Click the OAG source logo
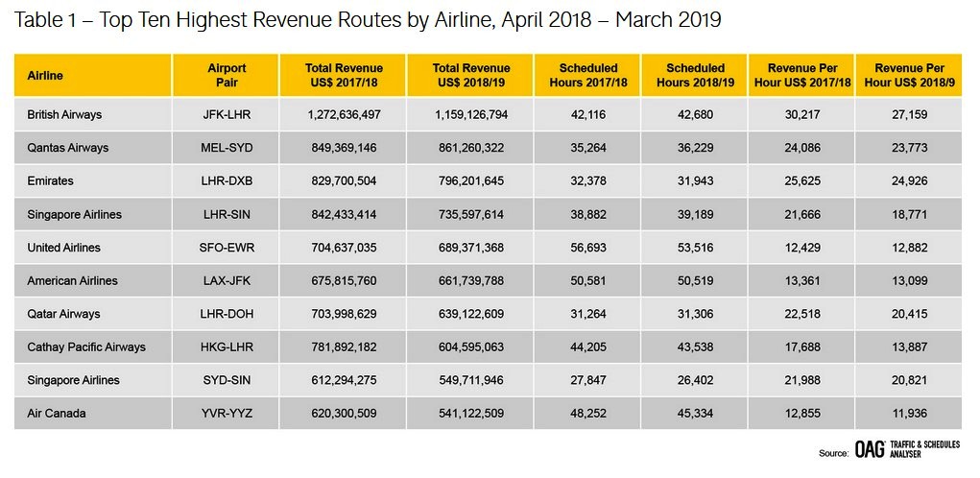Viewport: 980px width, 478px height. (x=907, y=448)
